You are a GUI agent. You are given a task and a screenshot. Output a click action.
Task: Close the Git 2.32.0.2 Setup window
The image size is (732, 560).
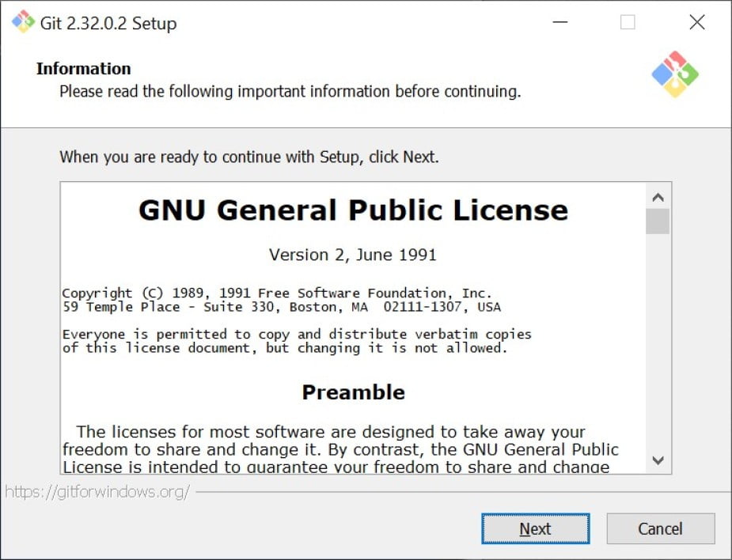point(697,22)
